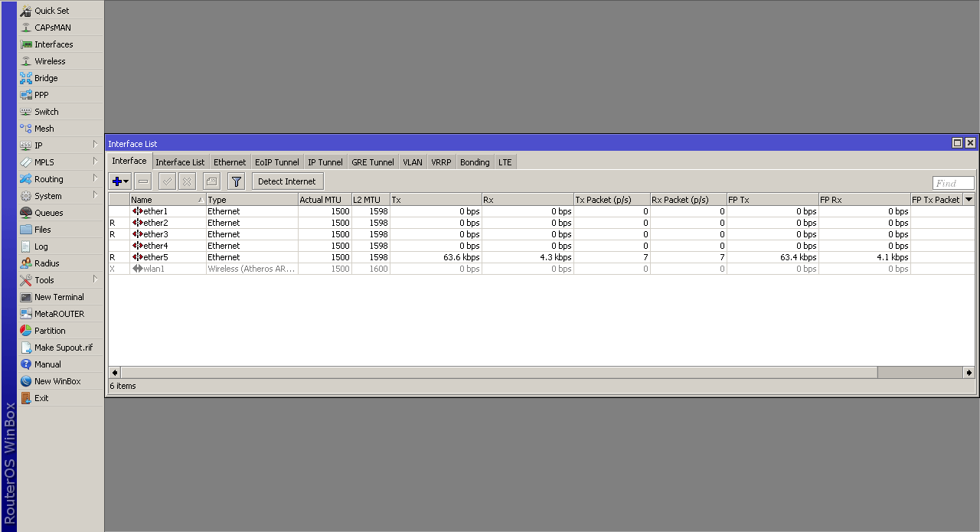Click the filter funnel toolbar button
This screenshot has width=980, height=532.
point(236,181)
